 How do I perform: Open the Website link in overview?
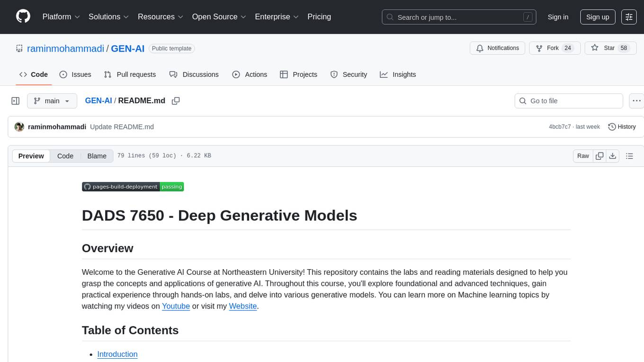pos(243,306)
